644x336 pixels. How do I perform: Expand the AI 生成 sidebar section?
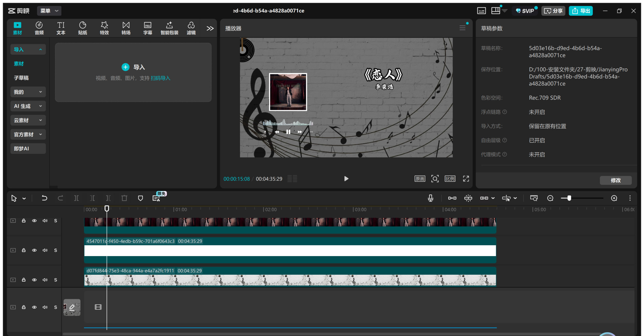[x=28, y=106]
